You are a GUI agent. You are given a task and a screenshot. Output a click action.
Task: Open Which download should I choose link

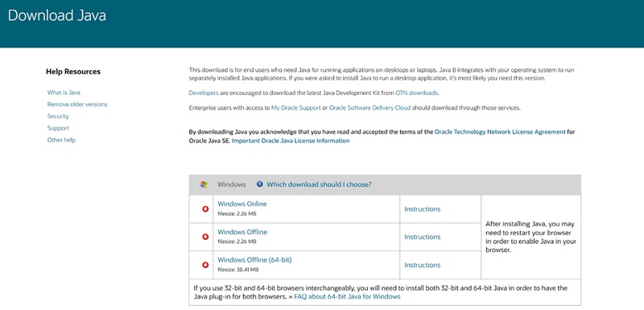[x=319, y=184]
